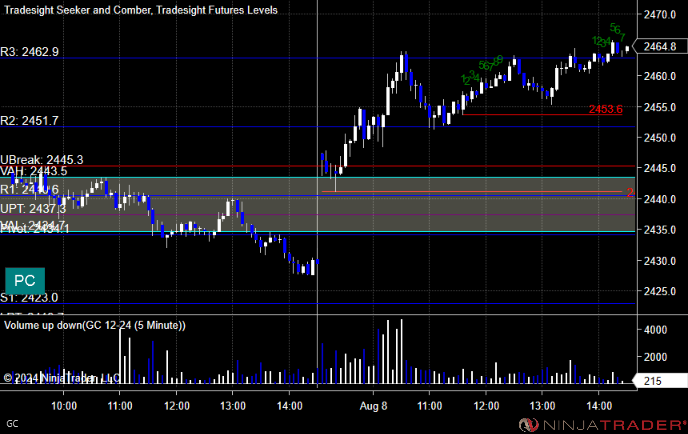688x434 pixels.
Task: Click the Aug 8 date label
Action: coord(373,406)
